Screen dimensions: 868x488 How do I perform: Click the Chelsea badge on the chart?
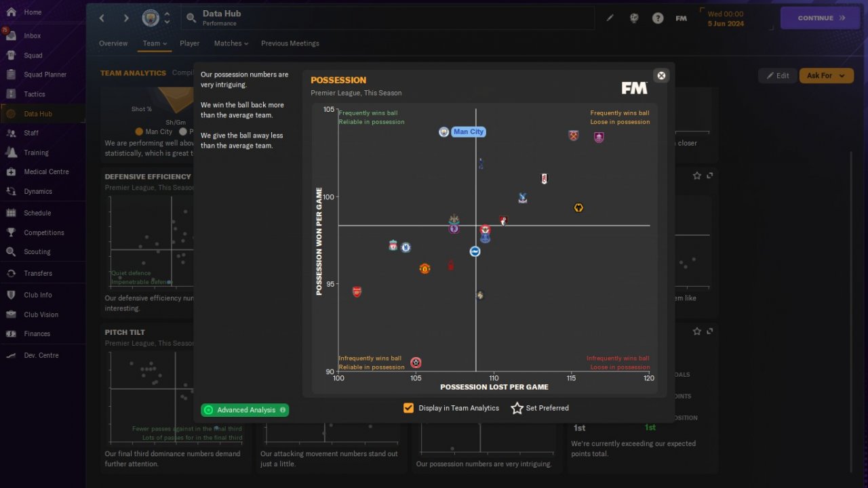click(x=406, y=247)
